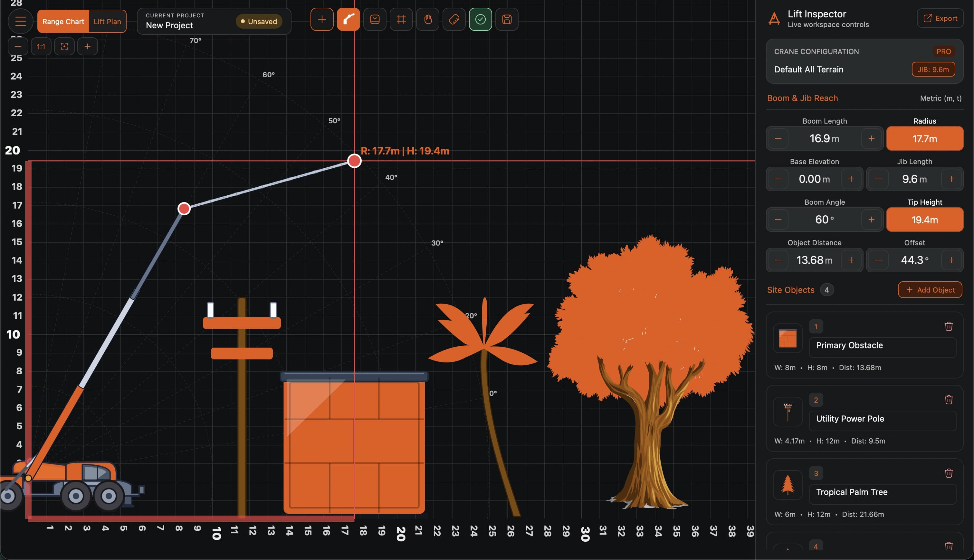This screenshot has width=974, height=560.
Task: Switch to the Lift Plan tab
Action: coord(107,22)
